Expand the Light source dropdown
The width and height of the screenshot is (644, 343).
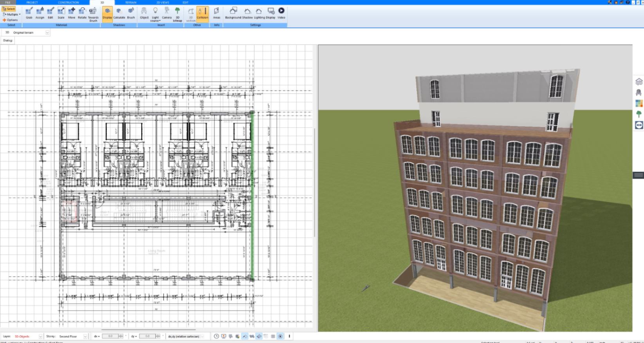pyautogui.click(x=155, y=14)
